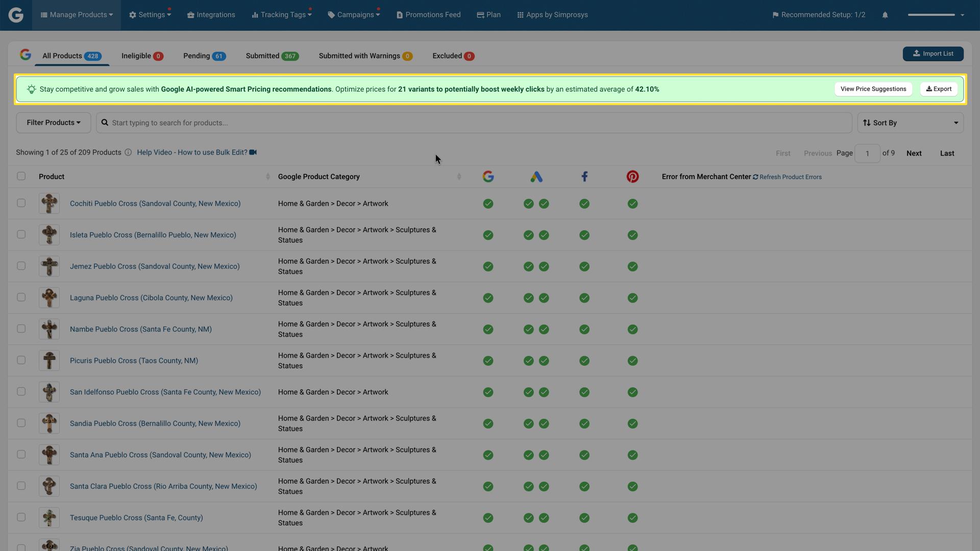Click the Google channel icon in table header
Screen dimensions: 980x551
[x=488, y=177]
